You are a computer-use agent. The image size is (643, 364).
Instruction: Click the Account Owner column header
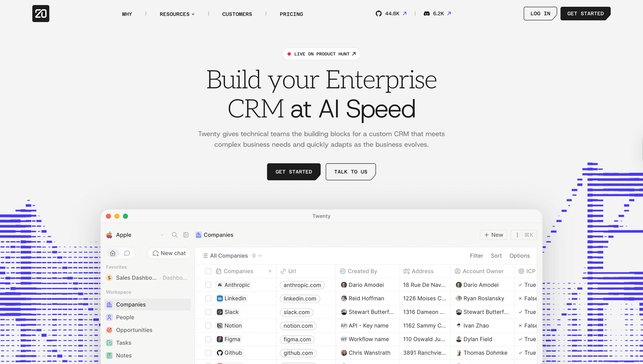pos(483,271)
